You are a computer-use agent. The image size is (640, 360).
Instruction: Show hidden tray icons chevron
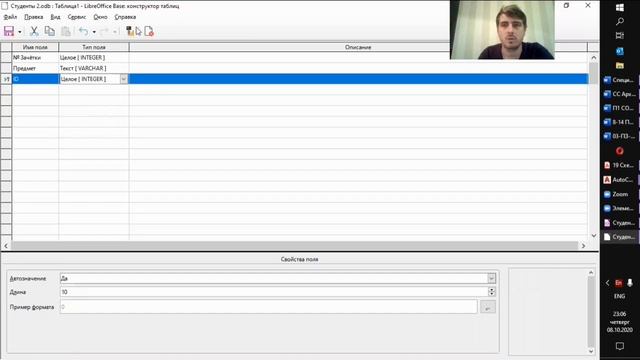click(607, 282)
